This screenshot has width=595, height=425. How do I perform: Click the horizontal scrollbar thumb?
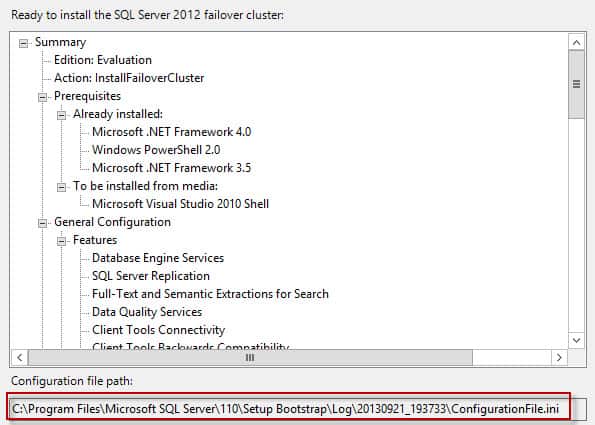[250, 357]
